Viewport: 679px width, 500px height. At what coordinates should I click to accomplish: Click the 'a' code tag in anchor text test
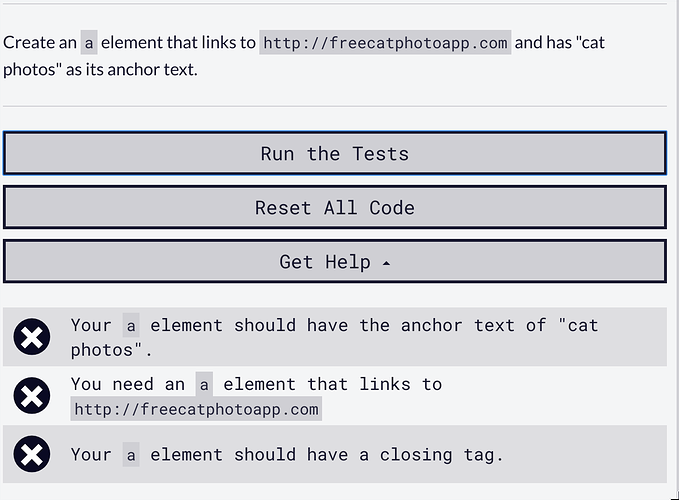click(131, 325)
